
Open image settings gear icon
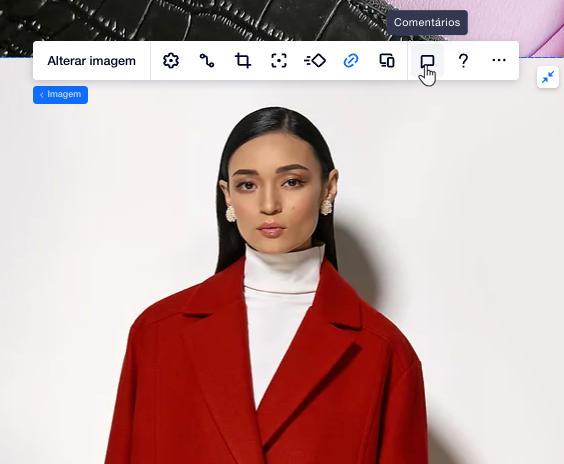point(171,61)
